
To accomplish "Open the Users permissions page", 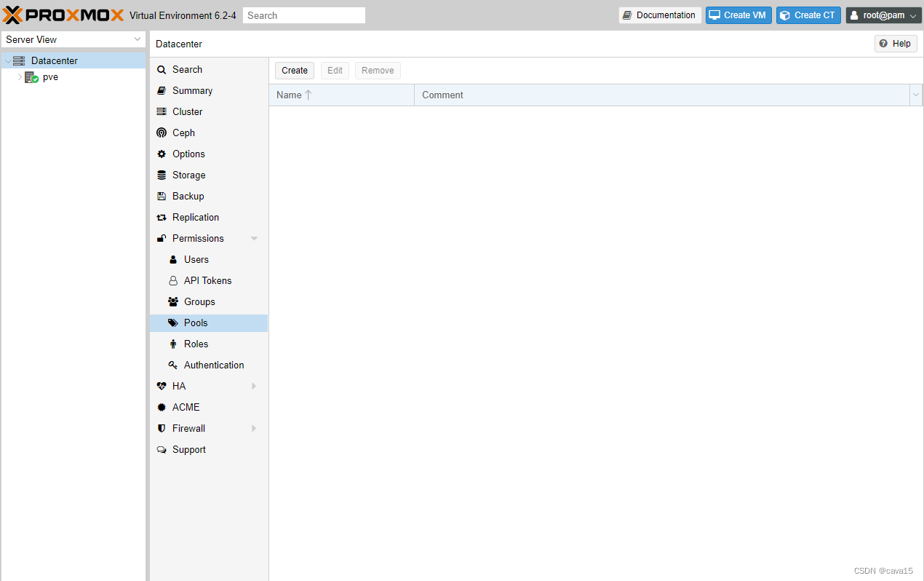I will 196,260.
